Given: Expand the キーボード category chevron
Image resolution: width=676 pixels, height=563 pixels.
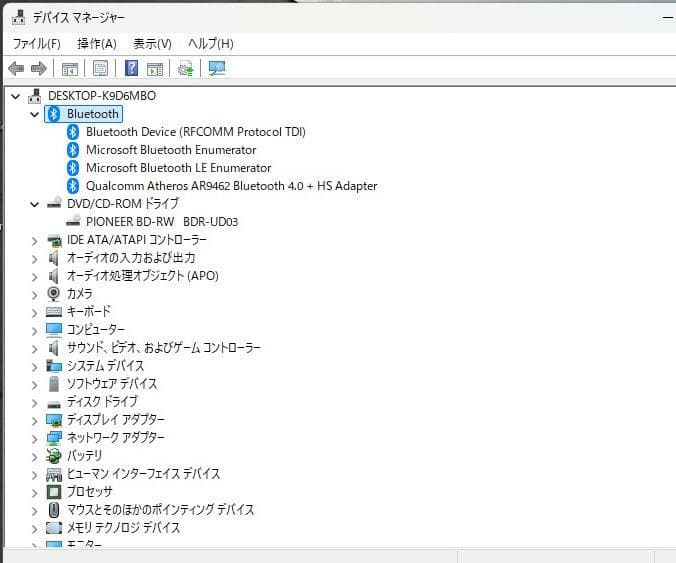Looking at the screenshot, I should [x=34, y=313].
